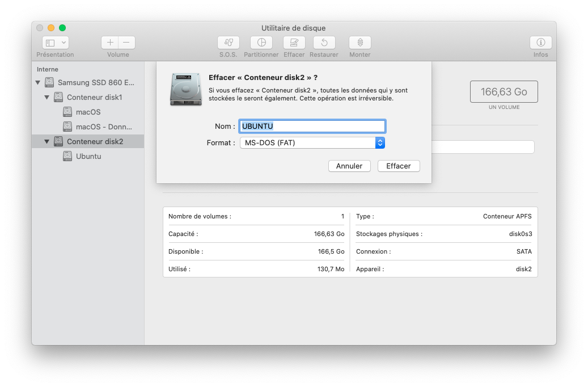Click the Nombre de volumes label
Screen dimensions: 588x387
coord(200,216)
